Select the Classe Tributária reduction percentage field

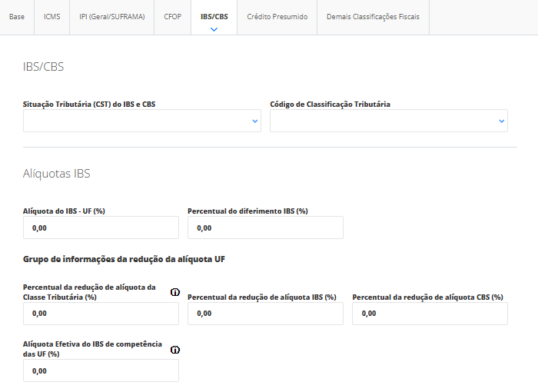[101, 314]
